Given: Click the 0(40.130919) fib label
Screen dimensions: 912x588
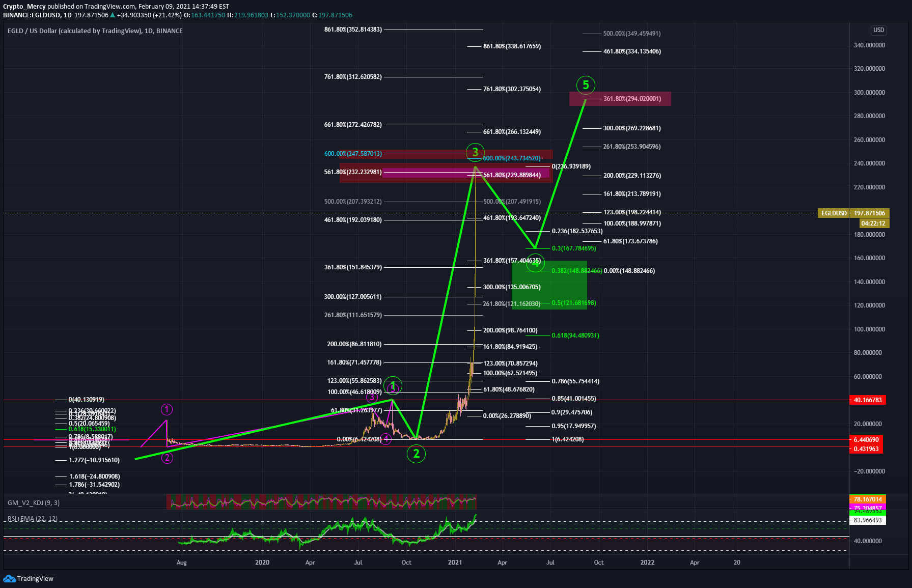Looking at the screenshot, I should 87,400.
